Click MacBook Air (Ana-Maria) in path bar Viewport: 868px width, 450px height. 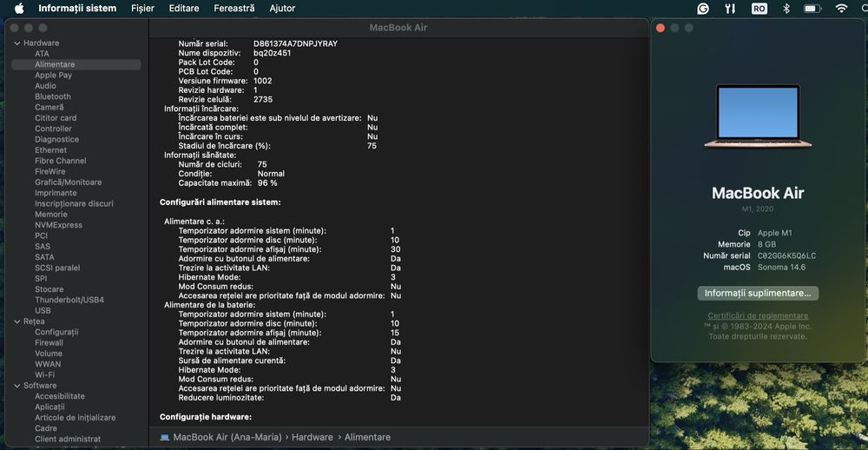(x=227, y=437)
